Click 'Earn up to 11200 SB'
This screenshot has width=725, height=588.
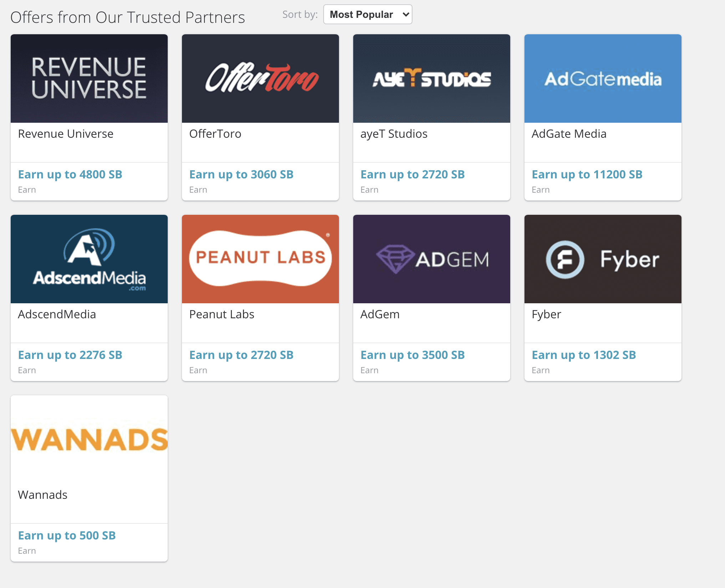pos(587,175)
